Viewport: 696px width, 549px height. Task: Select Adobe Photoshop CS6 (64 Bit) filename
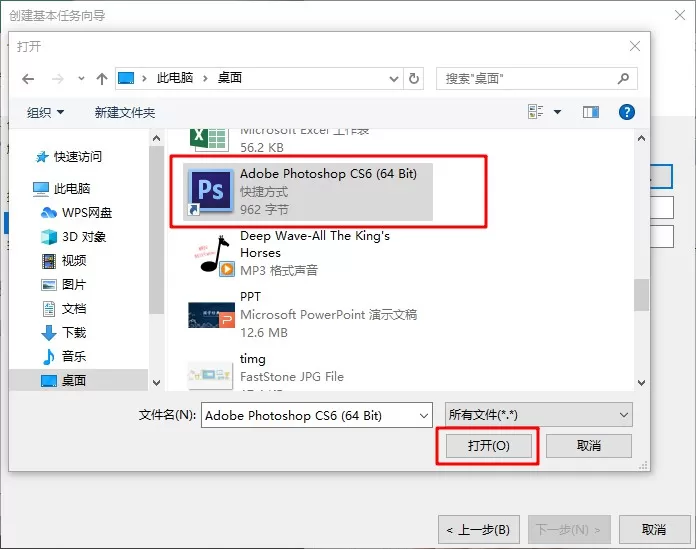tap(328, 174)
